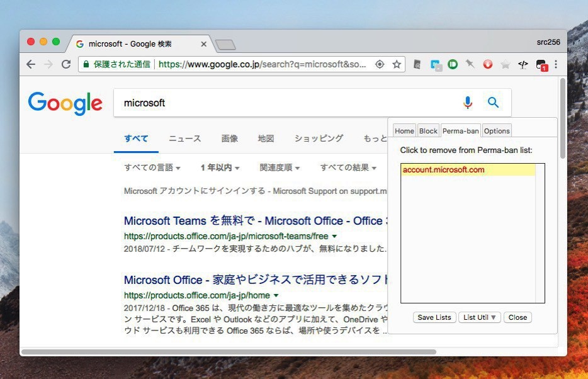Click the green padlock security icon
Image resolution: width=588 pixels, height=379 pixels.
86,64
